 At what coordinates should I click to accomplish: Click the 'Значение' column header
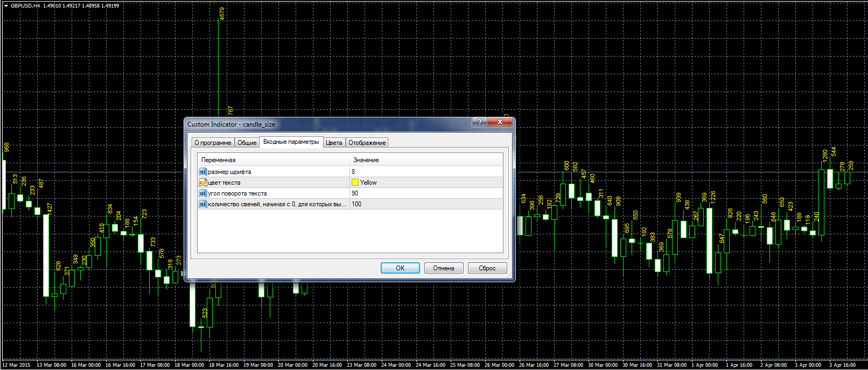tap(366, 160)
